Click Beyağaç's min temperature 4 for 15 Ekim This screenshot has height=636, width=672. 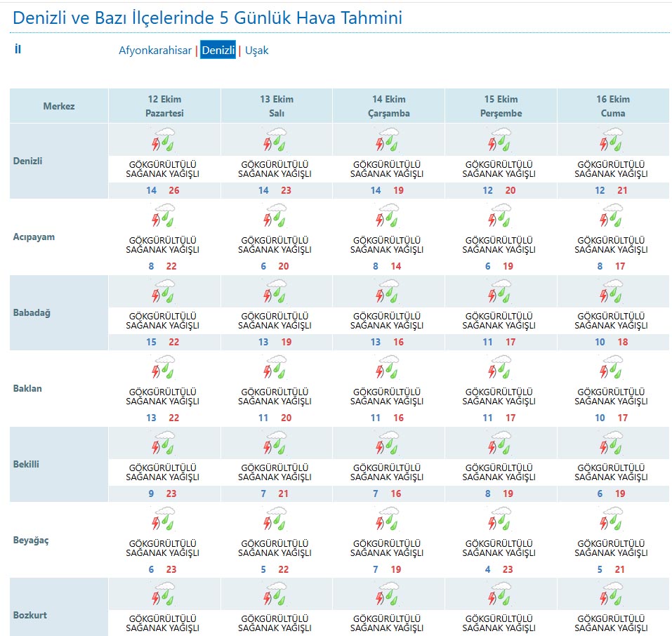pyautogui.click(x=488, y=569)
